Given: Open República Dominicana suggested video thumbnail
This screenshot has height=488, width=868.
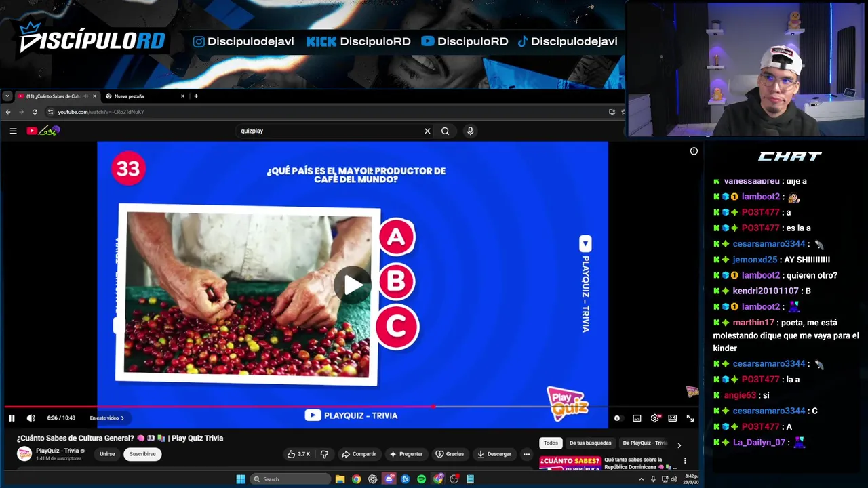Looking at the screenshot, I should coord(570,464).
